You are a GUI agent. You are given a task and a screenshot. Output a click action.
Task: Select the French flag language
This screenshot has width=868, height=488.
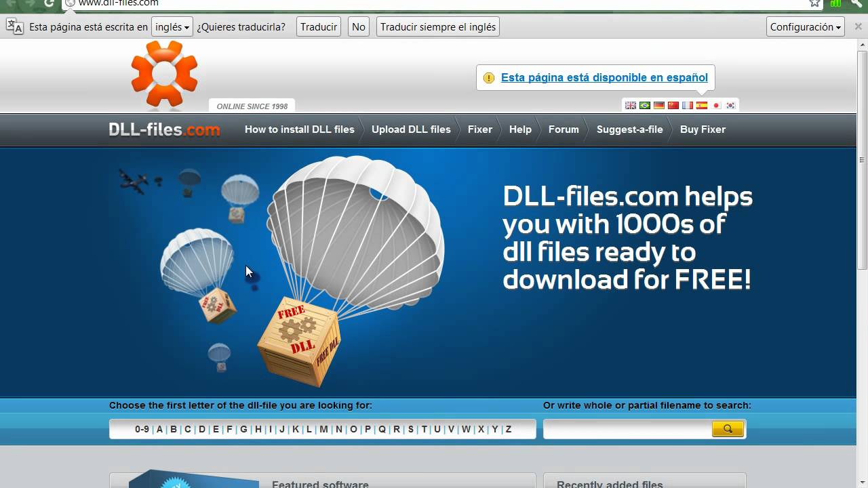(688, 105)
